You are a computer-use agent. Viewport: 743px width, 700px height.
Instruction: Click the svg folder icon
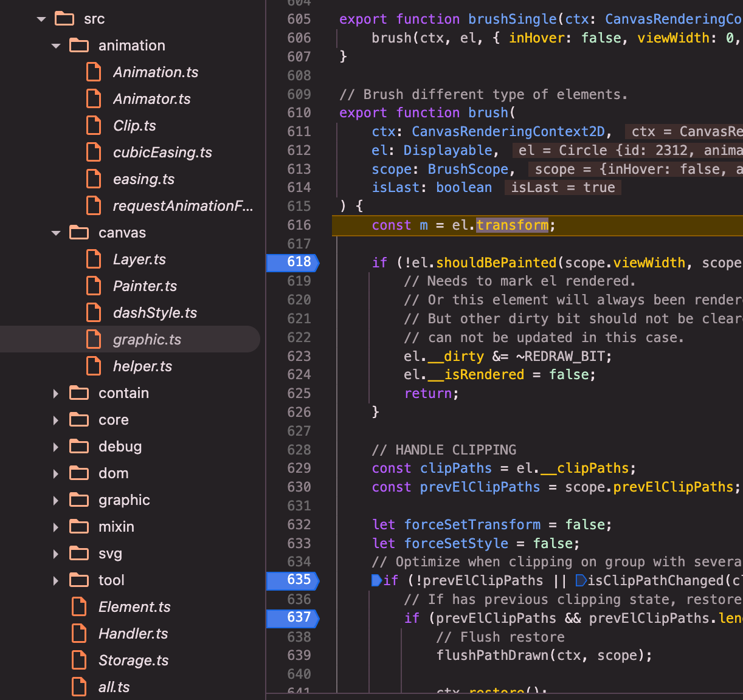coord(79,554)
